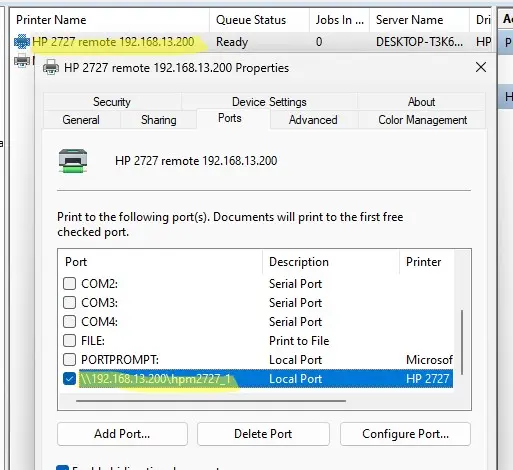Check the COM3: serial port box

tap(69, 303)
